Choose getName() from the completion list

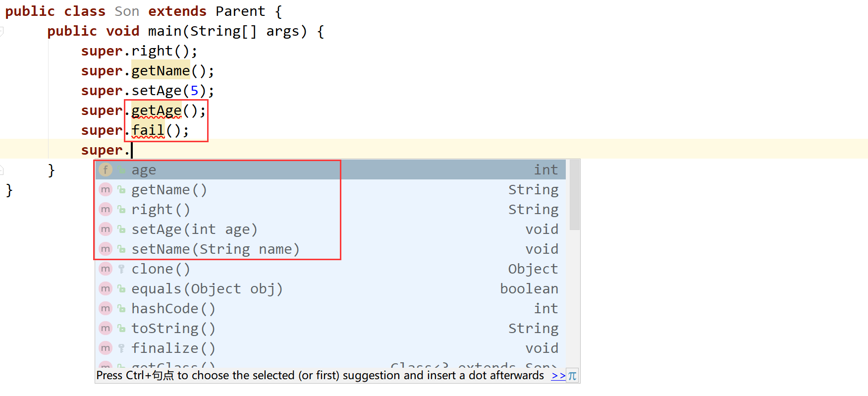click(330, 190)
